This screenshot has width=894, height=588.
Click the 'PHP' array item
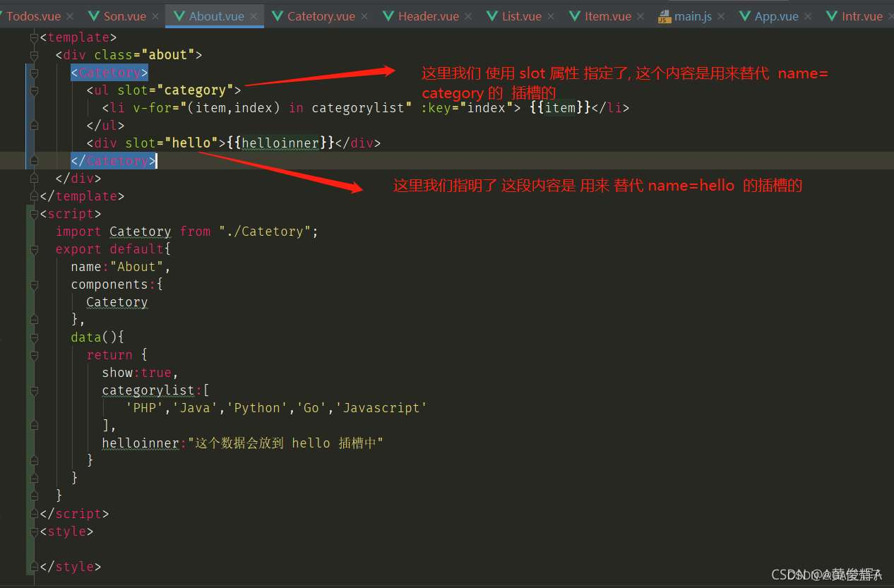[x=144, y=408]
